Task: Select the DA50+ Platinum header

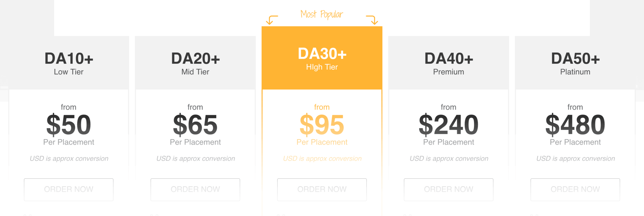Action: (575, 63)
